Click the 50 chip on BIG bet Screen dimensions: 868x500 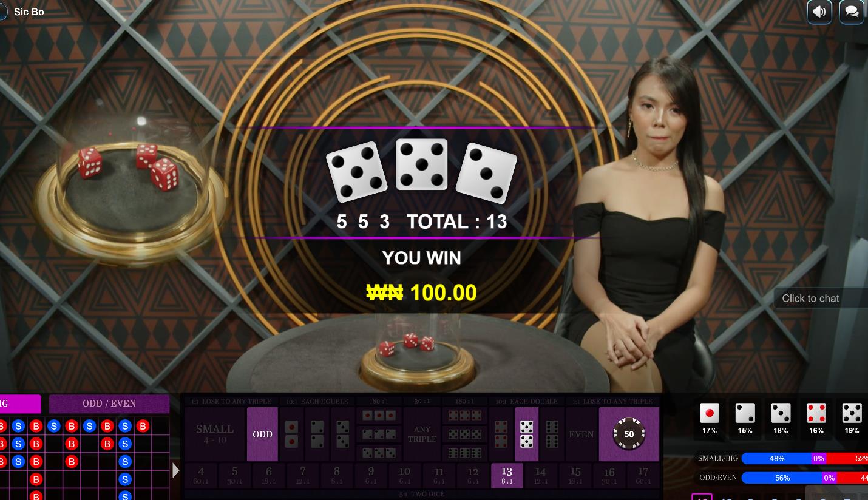(x=629, y=434)
